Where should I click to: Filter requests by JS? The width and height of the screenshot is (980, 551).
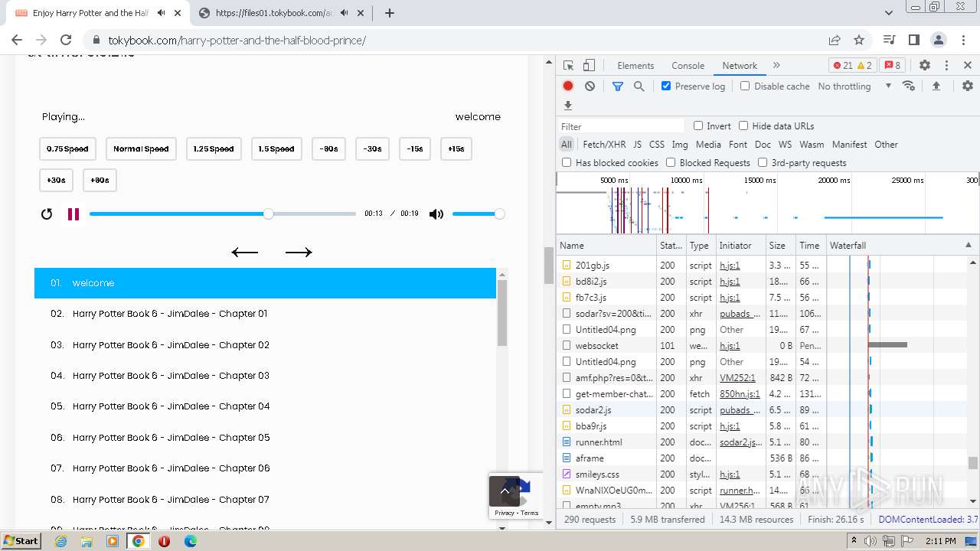pyautogui.click(x=638, y=145)
